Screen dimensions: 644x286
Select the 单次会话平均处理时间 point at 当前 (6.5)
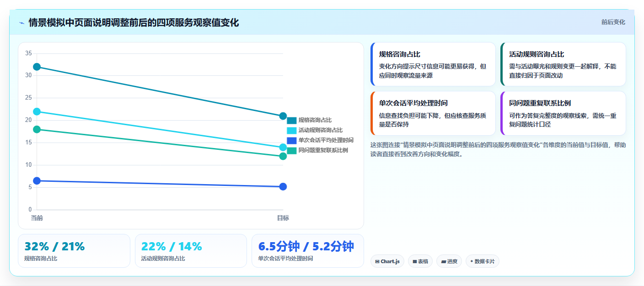click(x=37, y=181)
